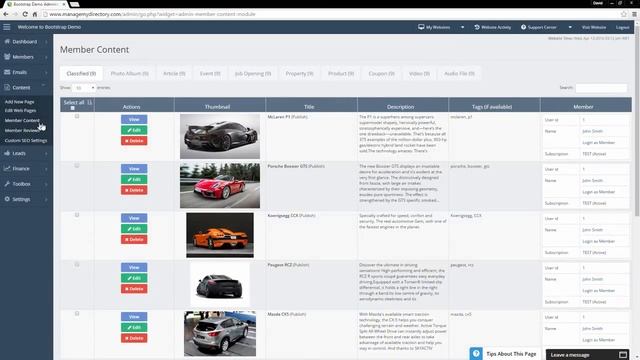Image resolution: width=640 pixels, height=360 pixels.
Task: Reload the page with refresh icon
Action: tap(25, 14)
